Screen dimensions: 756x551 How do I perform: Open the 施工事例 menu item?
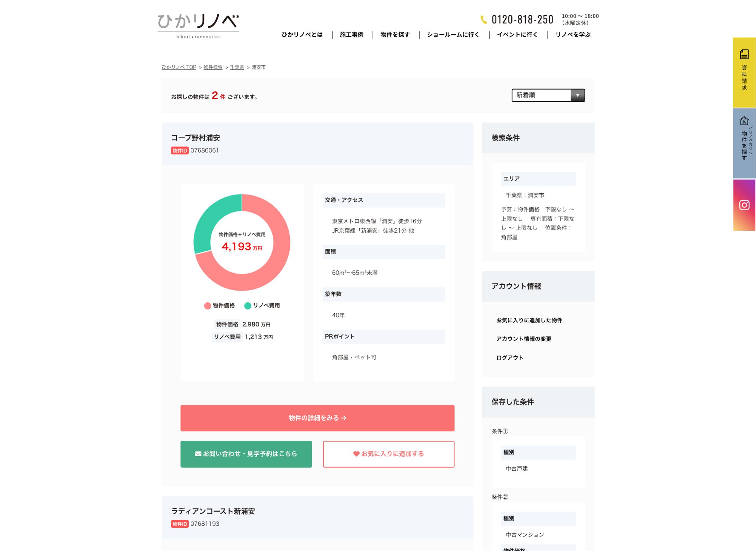pyautogui.click(x=351, y=35)
